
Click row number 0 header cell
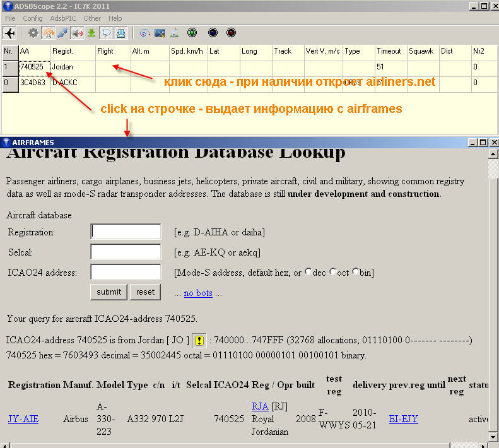[11, 84]
